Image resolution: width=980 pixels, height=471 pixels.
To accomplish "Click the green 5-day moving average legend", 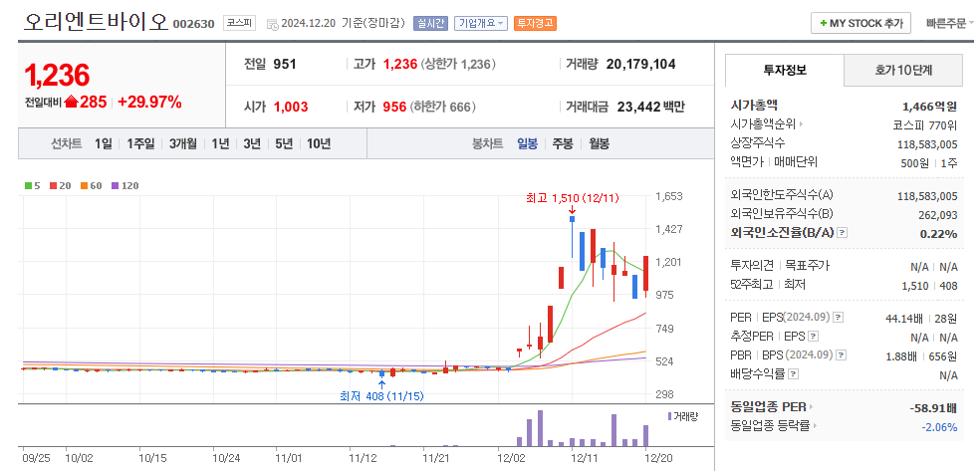I will point(33,185).
